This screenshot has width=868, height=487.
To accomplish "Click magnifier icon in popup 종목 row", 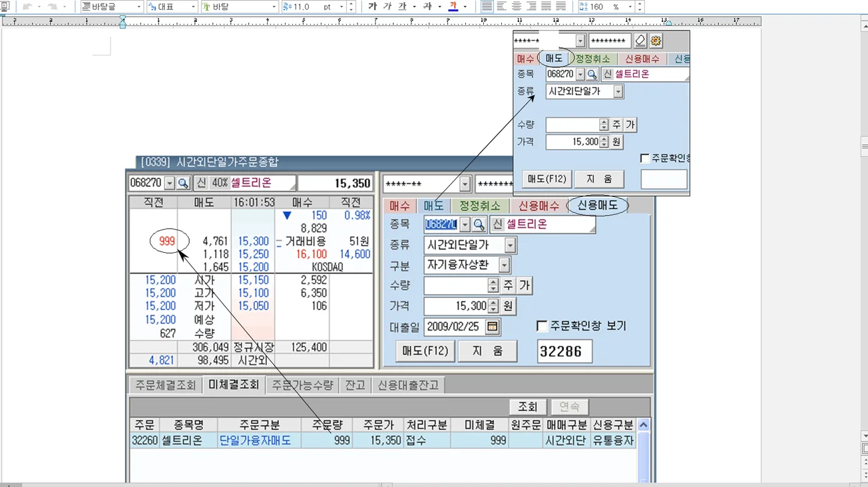I will click(592, 74).
